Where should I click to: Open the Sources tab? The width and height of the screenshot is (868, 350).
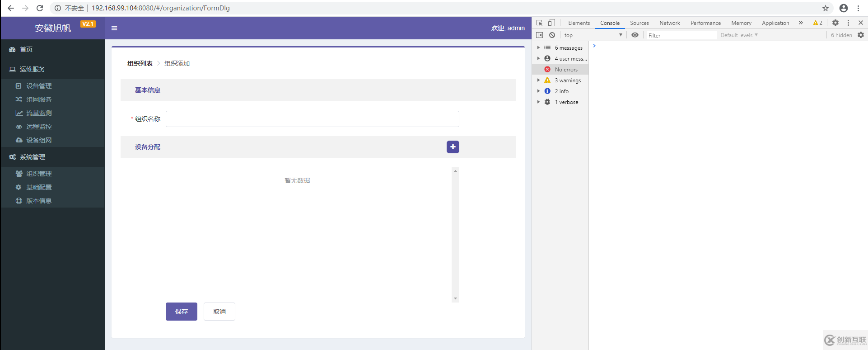click(639, 23)
